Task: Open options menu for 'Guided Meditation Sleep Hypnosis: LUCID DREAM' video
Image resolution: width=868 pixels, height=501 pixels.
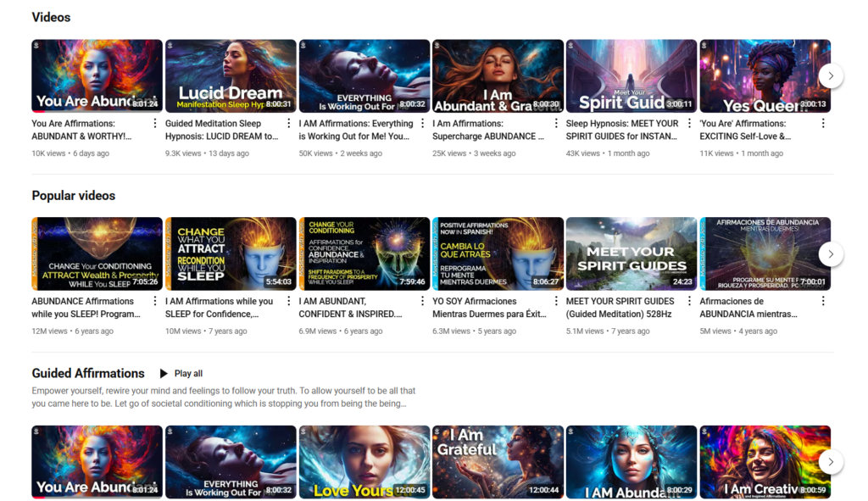Action: pyautogui.click(x=288, y=124)
